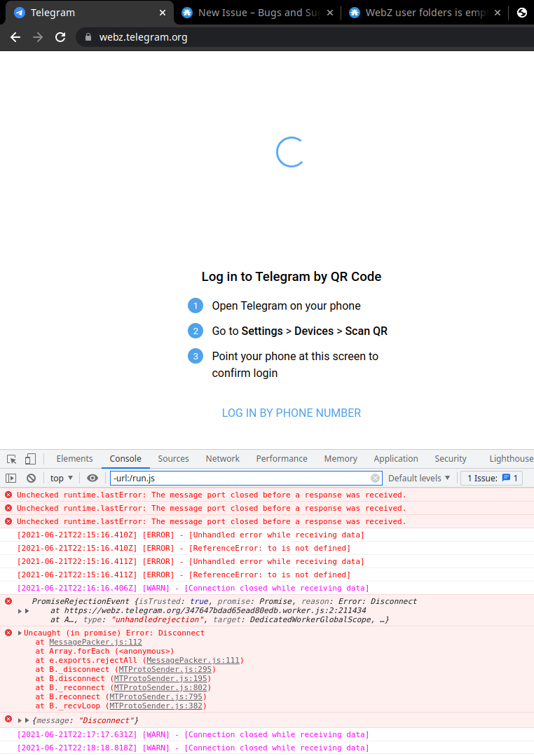The image size is (534, 756).
Task: Click the browser back arrow
Action: point(15,37)
